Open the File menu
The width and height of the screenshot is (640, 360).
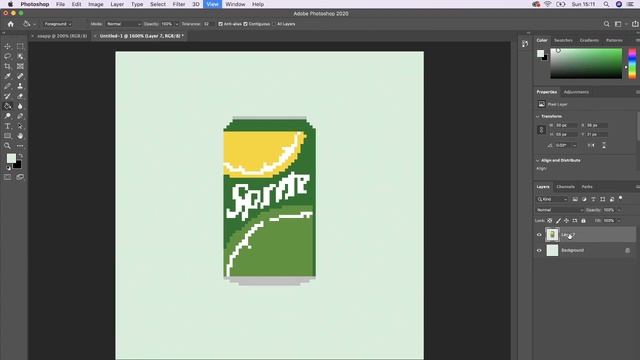coord(60,4)
